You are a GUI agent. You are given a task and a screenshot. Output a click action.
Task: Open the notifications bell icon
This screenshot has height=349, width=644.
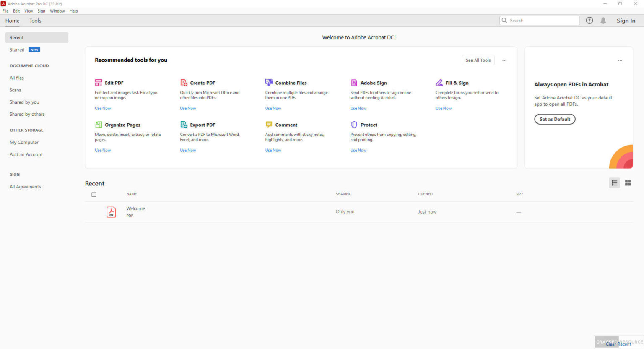(x=603, y=21)
